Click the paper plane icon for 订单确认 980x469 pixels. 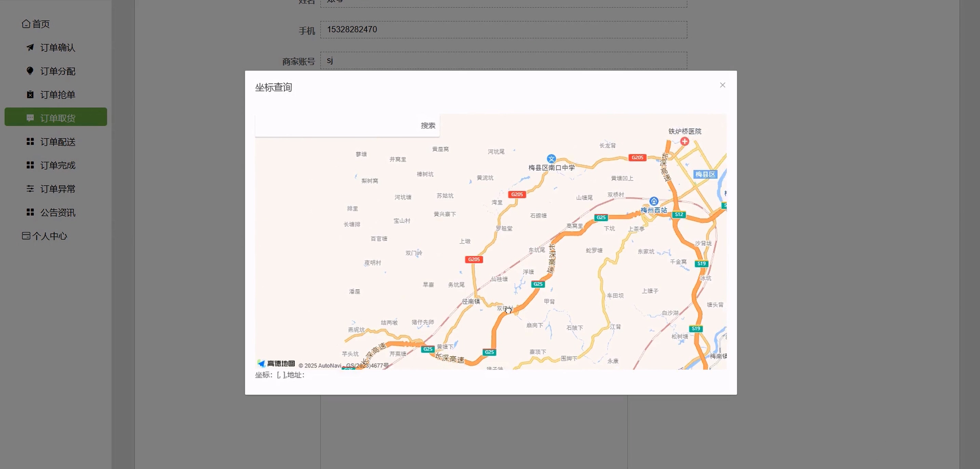coord(30,47)
